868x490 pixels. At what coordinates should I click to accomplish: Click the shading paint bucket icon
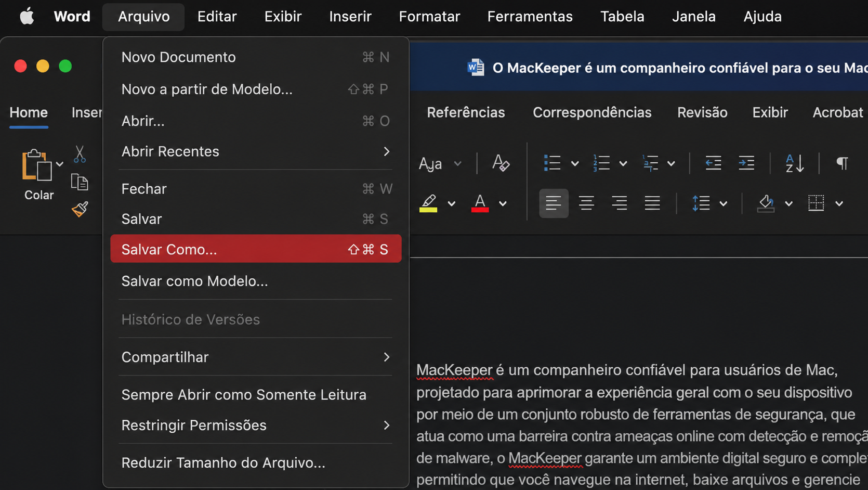click(x=766, y=203)
